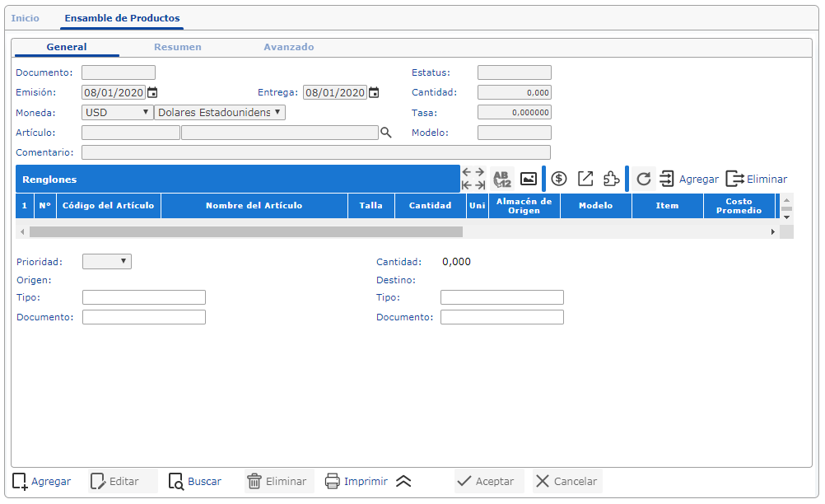Image resolution: width=825 pixels, height=504 pixels.
Task: Click the image picture icon in Renglones toolbar
Action: click(529, 179)
